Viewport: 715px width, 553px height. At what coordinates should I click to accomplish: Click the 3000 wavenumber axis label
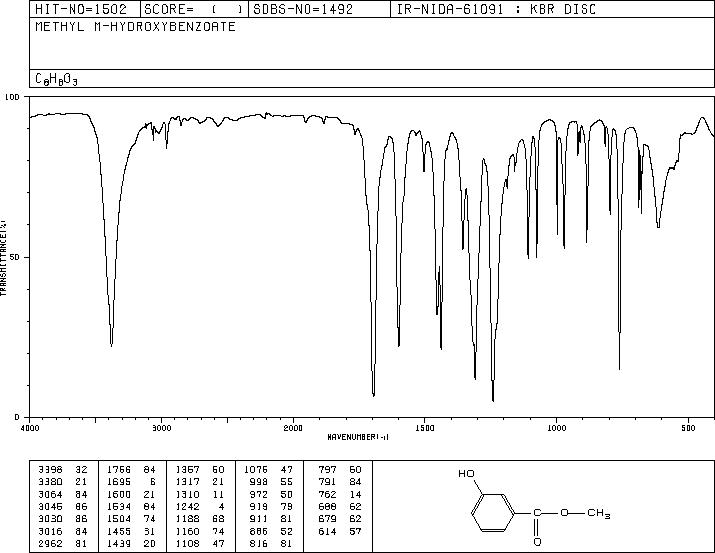coord(162,428)
